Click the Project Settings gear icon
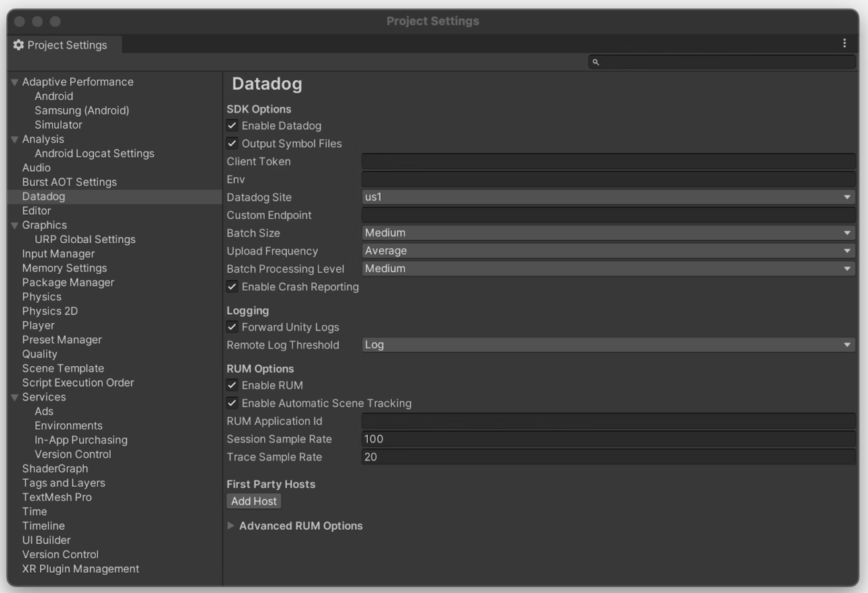 click(x=18, y=45)
